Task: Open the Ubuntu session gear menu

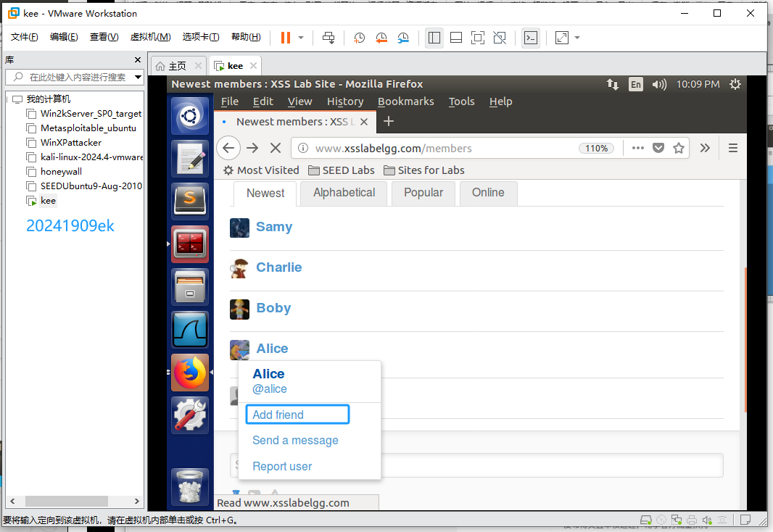Action: pos(735,84)
